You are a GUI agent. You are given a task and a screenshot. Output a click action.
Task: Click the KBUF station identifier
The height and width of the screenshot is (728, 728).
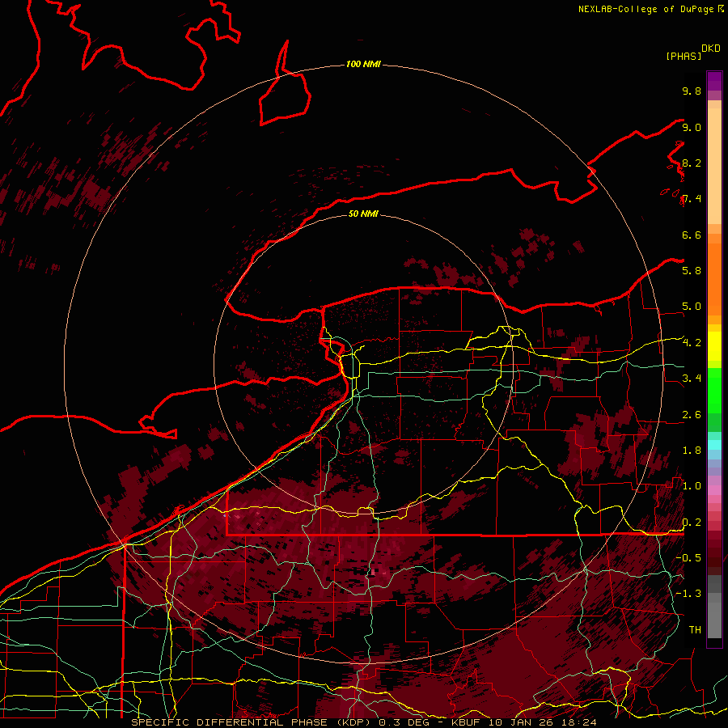[465, 722]
